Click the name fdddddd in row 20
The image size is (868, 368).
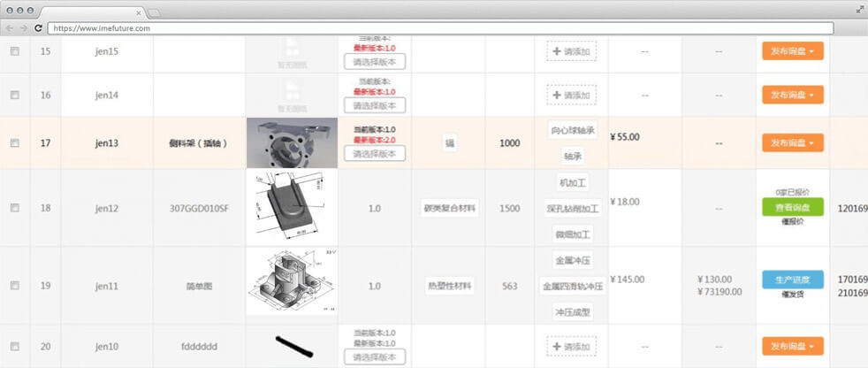[x=199, y=347]
